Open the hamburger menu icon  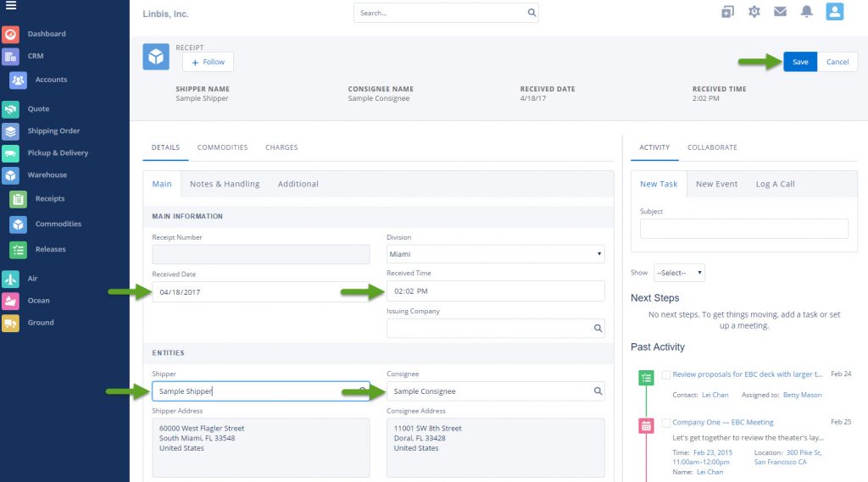(x=10, y=6)
